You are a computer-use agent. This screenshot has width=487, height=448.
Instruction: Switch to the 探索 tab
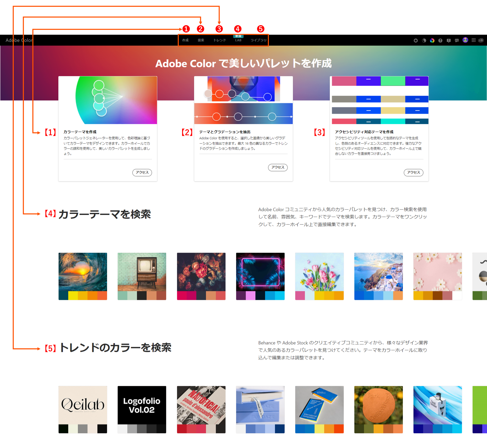(x=201, y=40)
